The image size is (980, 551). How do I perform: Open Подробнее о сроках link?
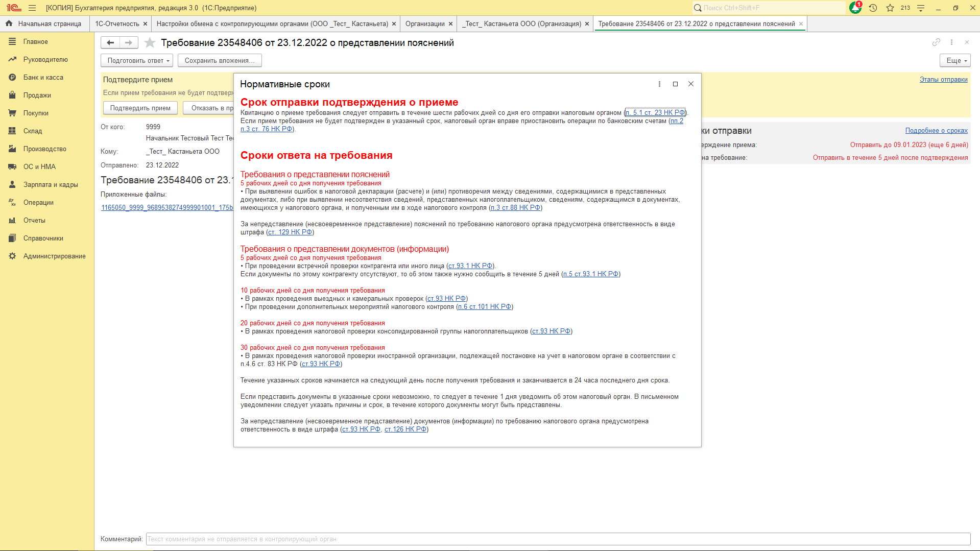[x=936, y=130]
